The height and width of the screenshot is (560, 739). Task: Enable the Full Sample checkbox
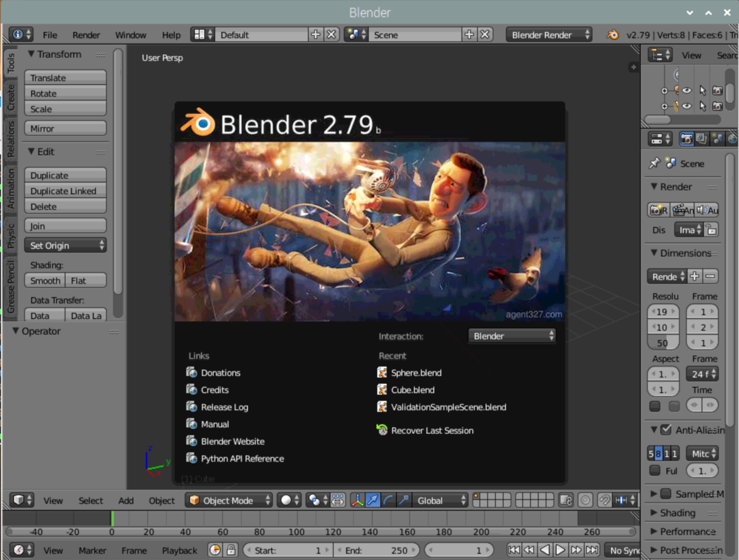(655, 471)
